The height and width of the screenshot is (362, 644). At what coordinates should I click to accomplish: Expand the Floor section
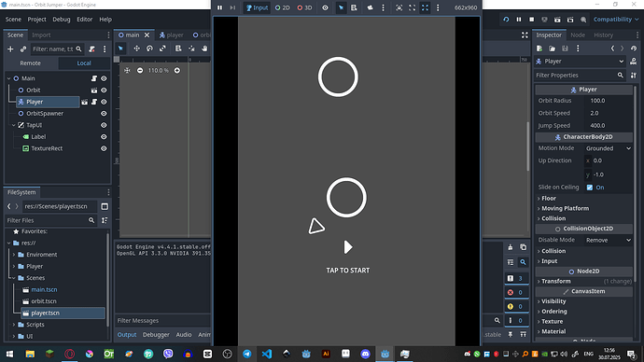pos(549,198)
